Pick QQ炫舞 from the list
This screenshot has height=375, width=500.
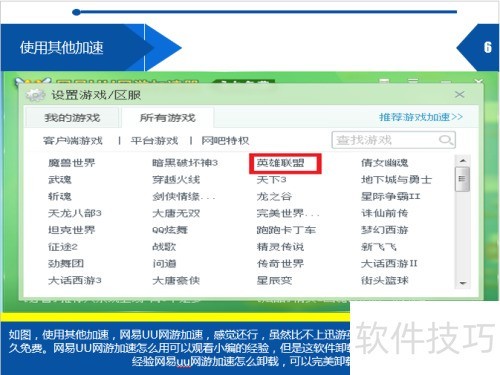click(x=170, y=230)
